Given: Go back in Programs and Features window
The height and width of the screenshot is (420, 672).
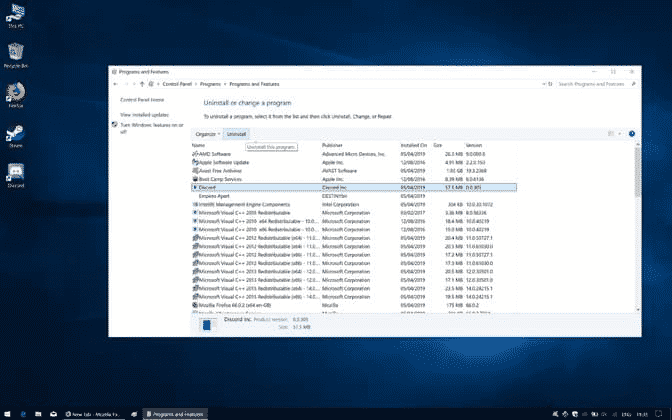Looking at the screenshot, I should click(x=115, y=84).
